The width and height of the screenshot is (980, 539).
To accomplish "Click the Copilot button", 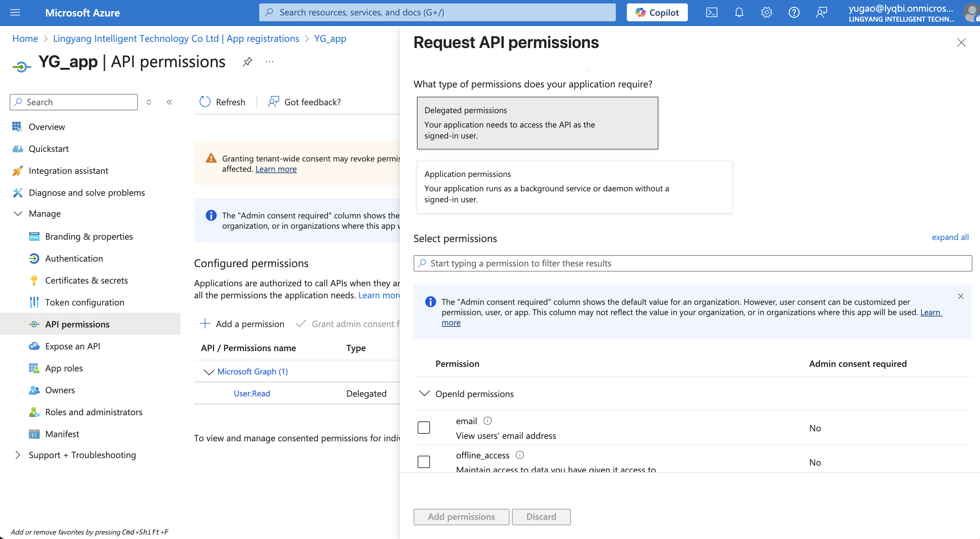I will pyautogui.click(x=657, y=13).
